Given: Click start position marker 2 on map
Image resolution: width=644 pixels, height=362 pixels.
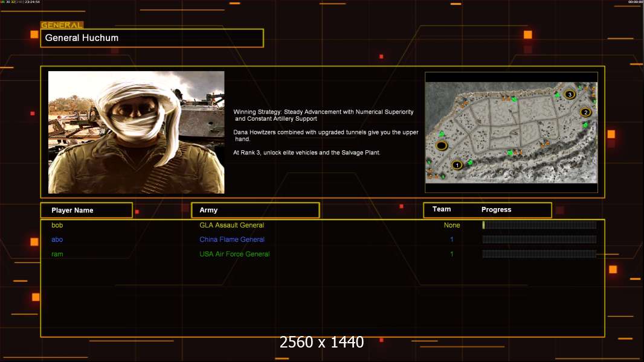Looking at the screenshot, I should [x=585, y=112].
